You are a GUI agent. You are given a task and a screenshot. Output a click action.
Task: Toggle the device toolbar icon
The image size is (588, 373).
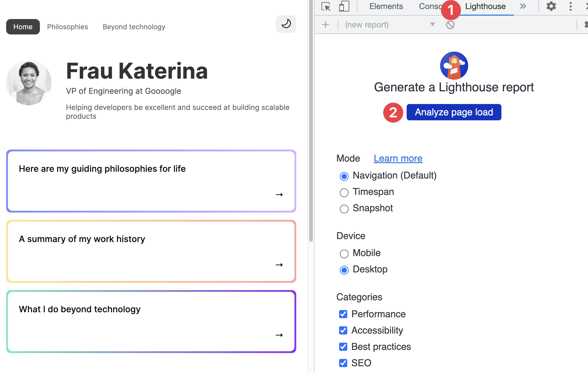pyautogui.click(x=344, y=6)
